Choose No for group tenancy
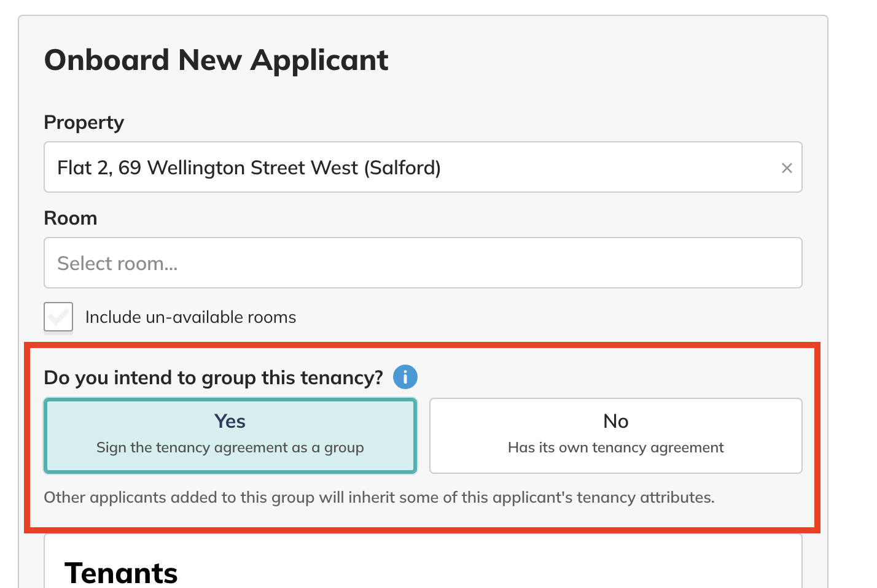Screen dimensions: 877x588 tap(616, 436)
